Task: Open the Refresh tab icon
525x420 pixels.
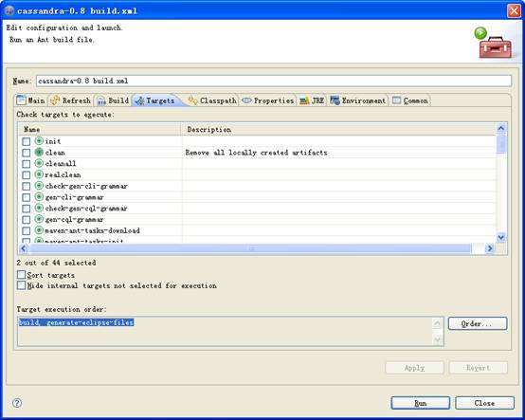Action: coord(55,100)
